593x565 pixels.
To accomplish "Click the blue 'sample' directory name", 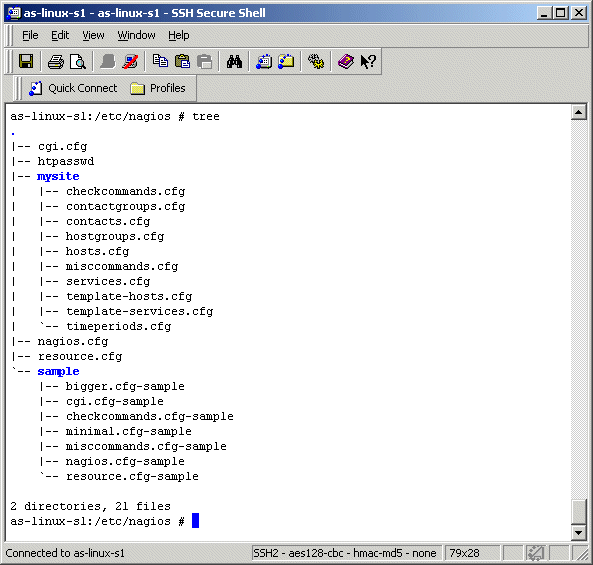I will coord(58,371).
